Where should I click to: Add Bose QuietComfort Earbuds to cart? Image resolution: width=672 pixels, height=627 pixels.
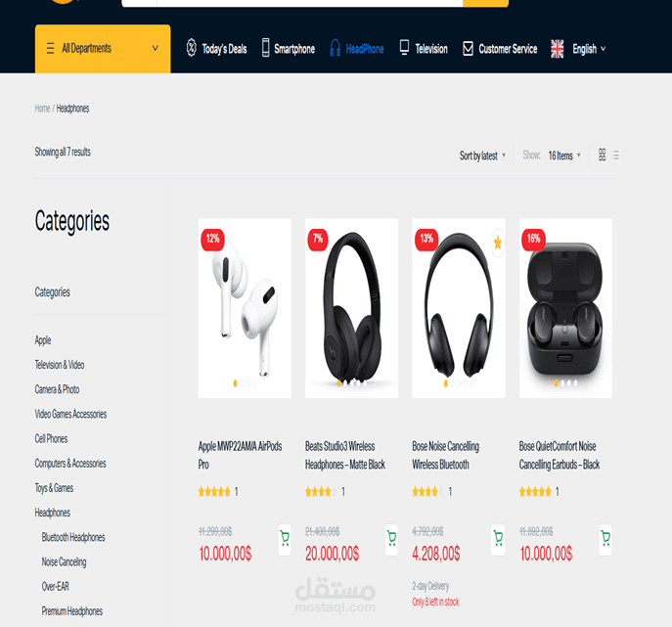[605, 540]
